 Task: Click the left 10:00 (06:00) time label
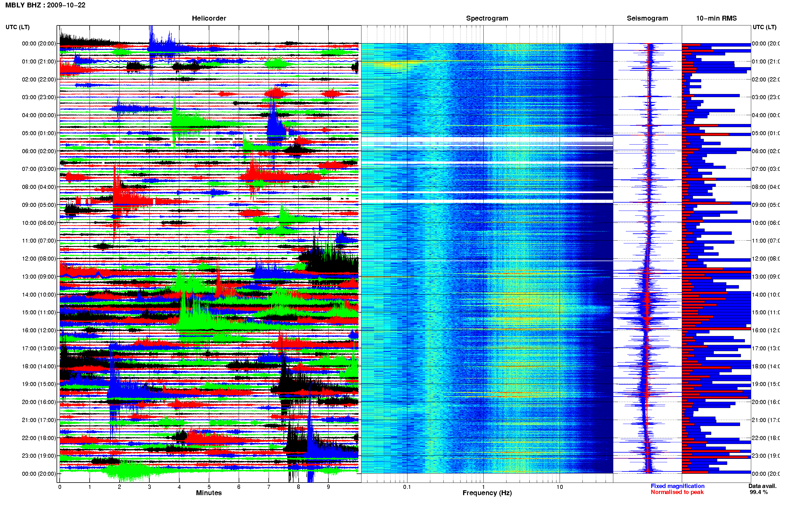pyautogui.click(x=39, y=223)
